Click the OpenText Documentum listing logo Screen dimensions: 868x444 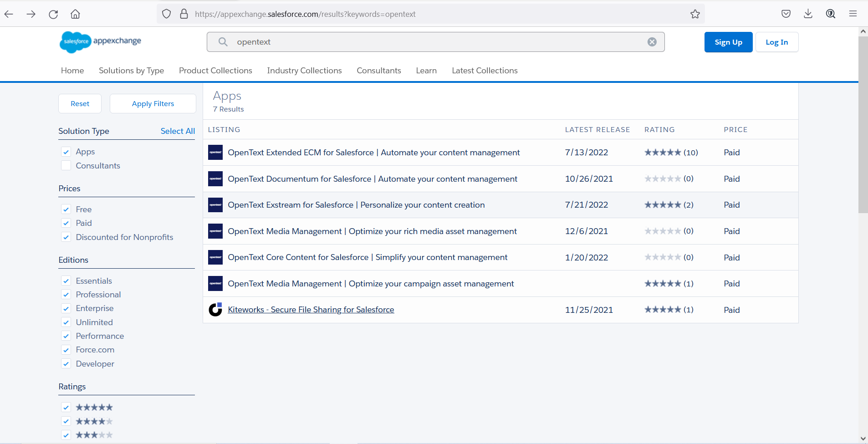[x=215, y=179]
